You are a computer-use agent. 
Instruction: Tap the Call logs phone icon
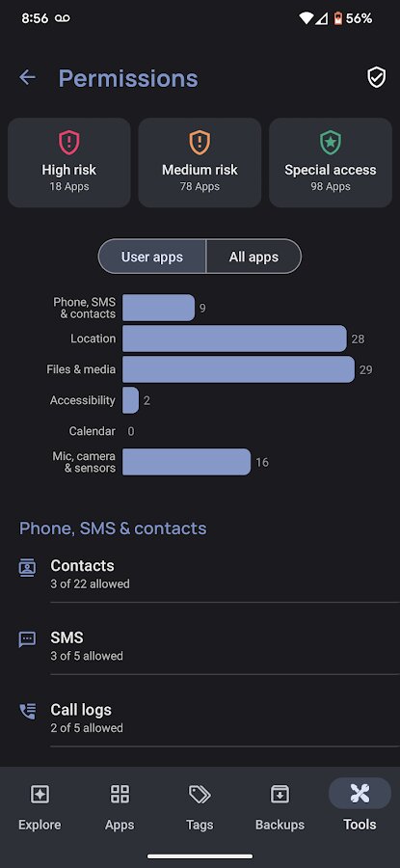pos(27,712)
